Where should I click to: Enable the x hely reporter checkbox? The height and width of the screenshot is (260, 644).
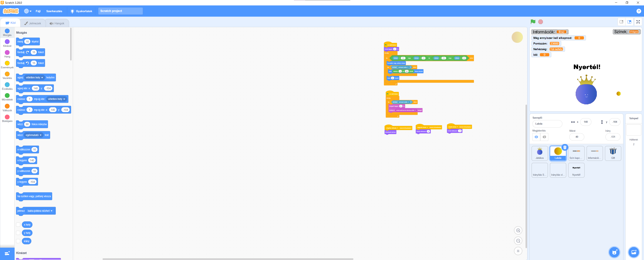coord(18,225)
